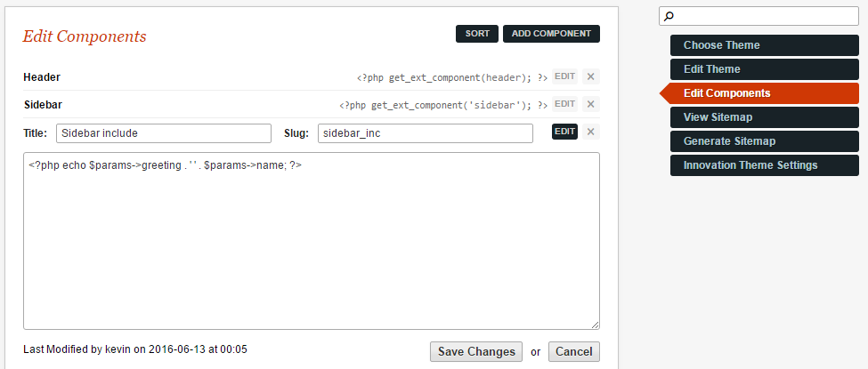This screenshot has height=369, width=868.
Task: Open View Sitemap page
Action: tap(765, 117)
